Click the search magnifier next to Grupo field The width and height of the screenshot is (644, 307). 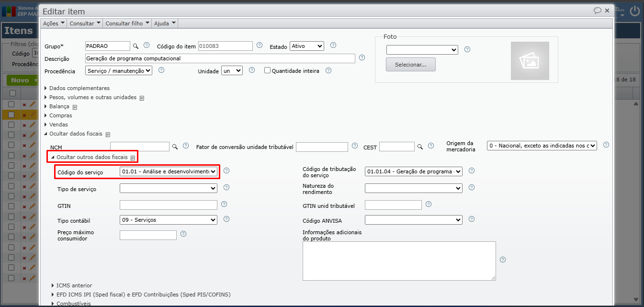click(x=136, y=46)
